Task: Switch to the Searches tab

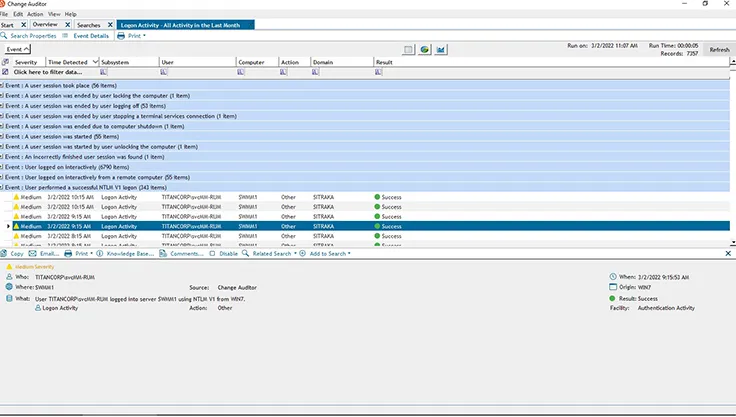Action: (89, 25)
